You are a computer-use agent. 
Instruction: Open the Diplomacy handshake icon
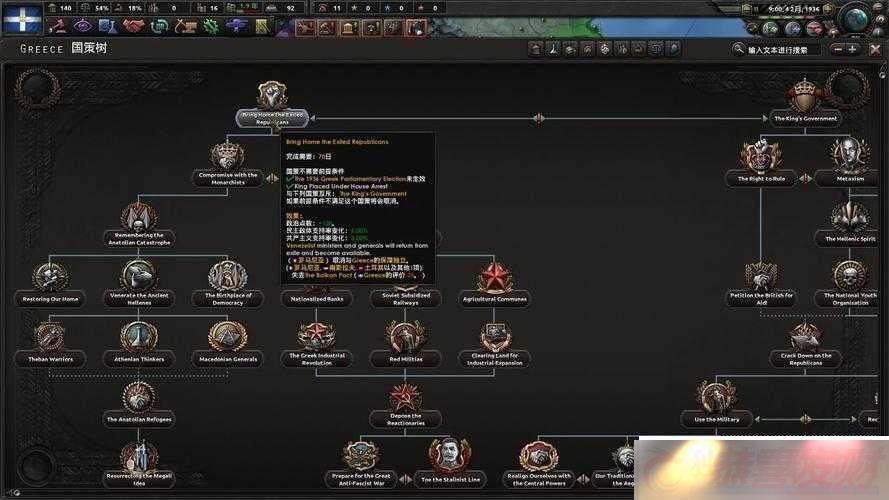click(x=134, y=27)
